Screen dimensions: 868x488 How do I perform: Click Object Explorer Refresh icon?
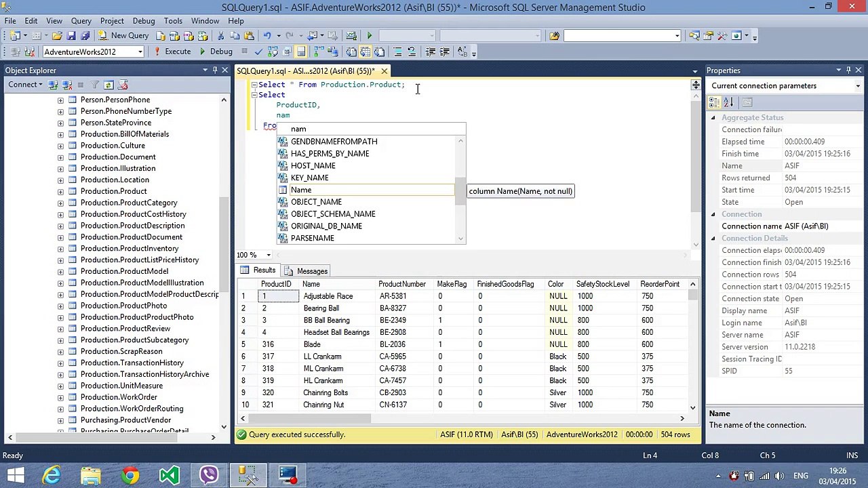[x=108, y=85]
